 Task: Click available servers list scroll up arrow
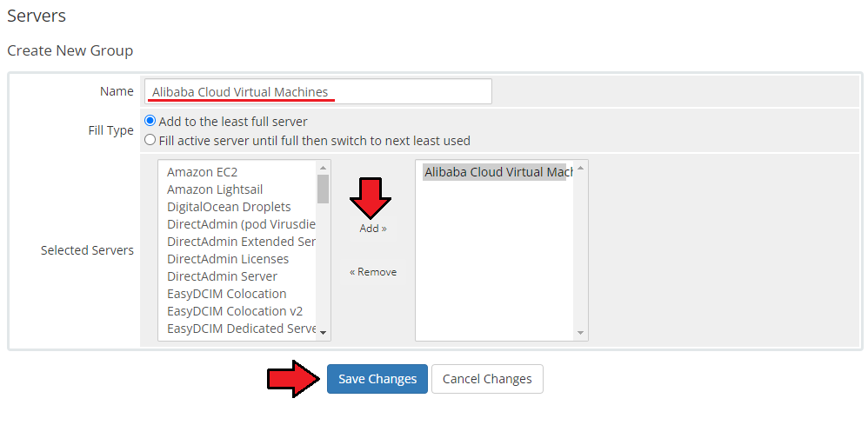[324, 168]
